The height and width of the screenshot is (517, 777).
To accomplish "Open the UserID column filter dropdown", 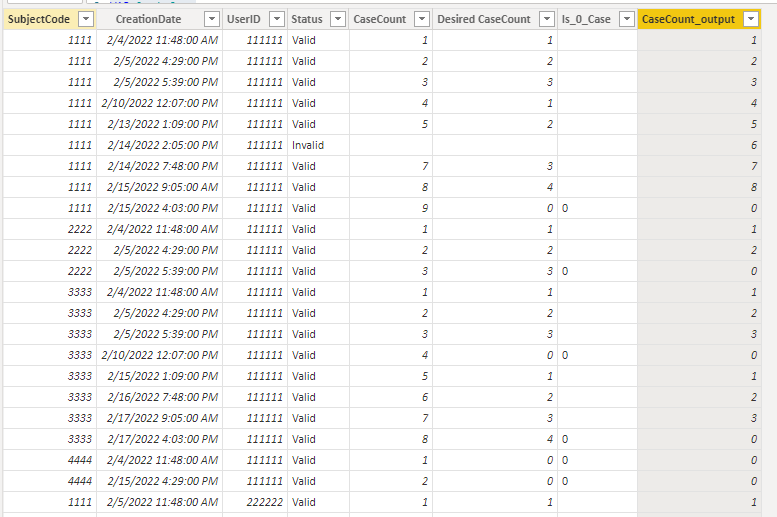I will coord(277,19).
